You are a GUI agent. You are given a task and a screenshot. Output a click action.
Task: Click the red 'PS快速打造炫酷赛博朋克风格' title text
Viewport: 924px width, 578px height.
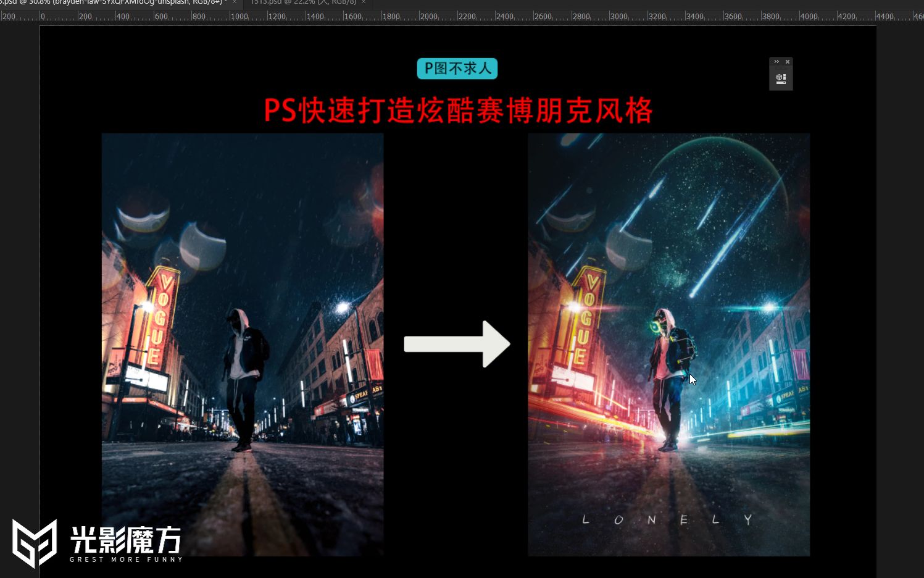click(x=458, y=111)
